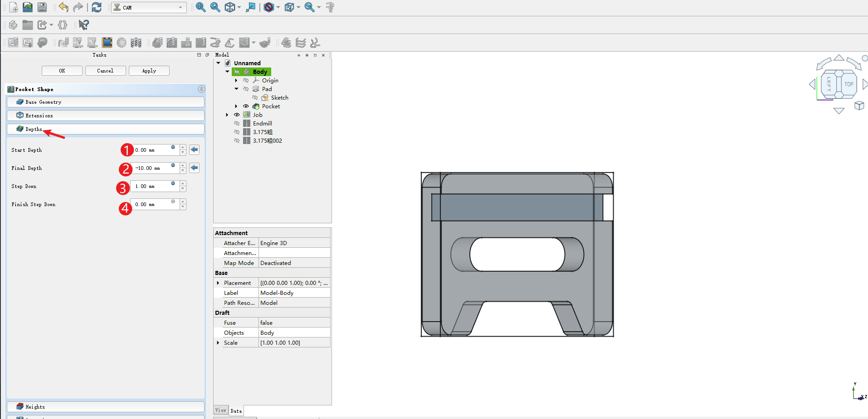
Task: Toggle visibility of 3.175粗 tool item
Action: click(x=237, y=132)
